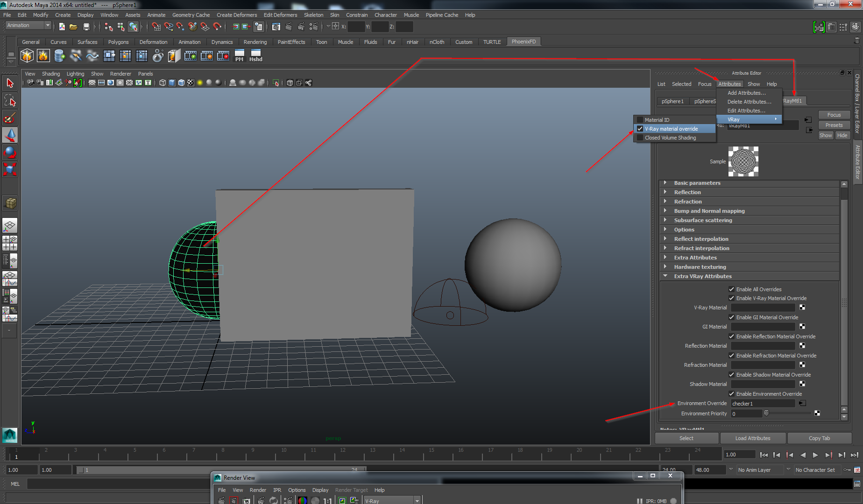Open the V-Ray renderer dropdown in Render View
Image resolution: width=863 pixels, height=504 pixels.
coord(392,501)
